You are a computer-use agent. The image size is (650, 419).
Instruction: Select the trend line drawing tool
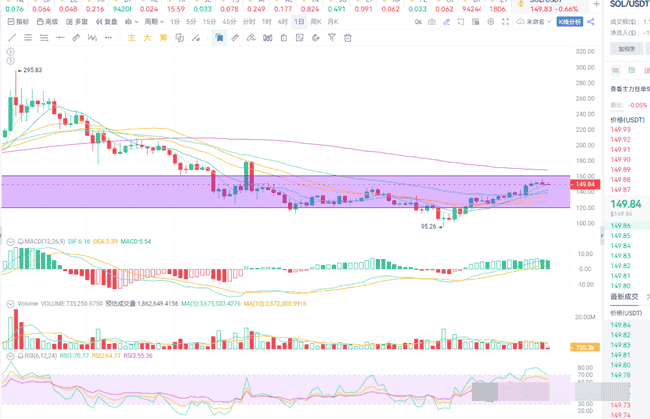[x=12, y=38]
